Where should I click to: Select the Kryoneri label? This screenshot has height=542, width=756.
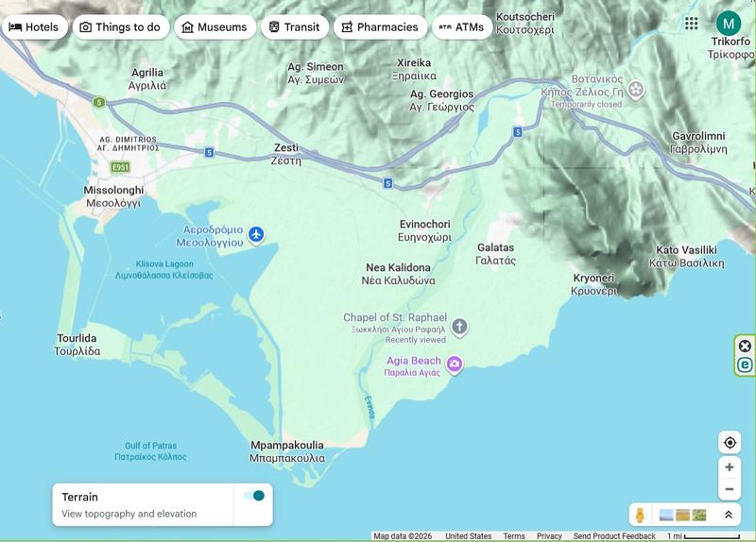pyautogui.click(x=594, y=284)
